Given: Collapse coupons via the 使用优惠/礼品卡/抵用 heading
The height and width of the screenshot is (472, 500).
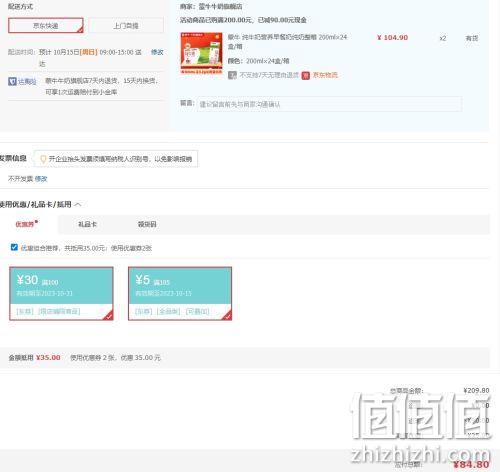Looking at the screenshot, I should coord(36,204).
